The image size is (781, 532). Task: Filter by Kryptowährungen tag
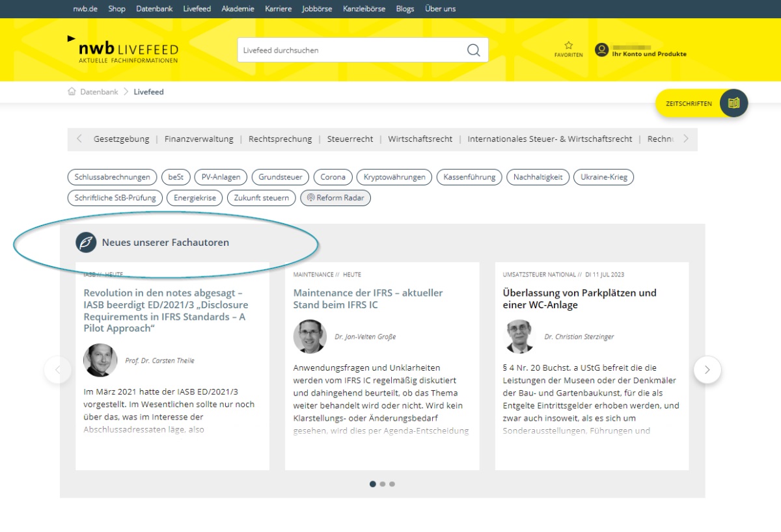tap(394, 177)
